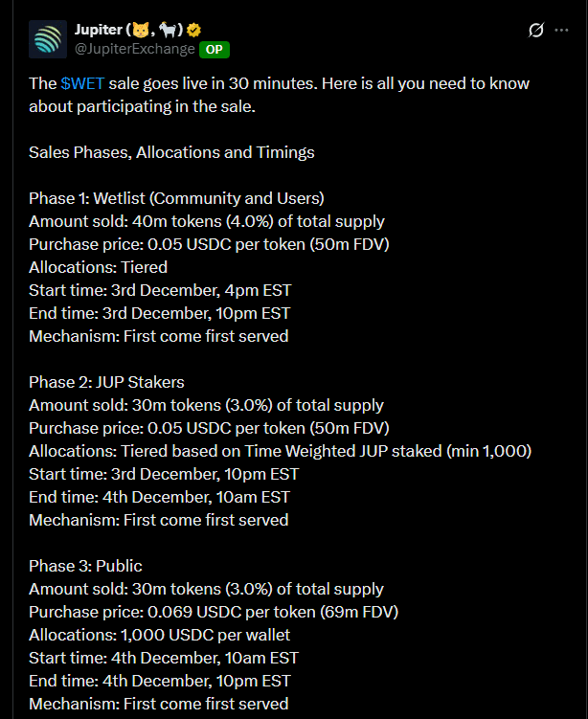Open the Grok icon on the post

[x=536, y=30]
